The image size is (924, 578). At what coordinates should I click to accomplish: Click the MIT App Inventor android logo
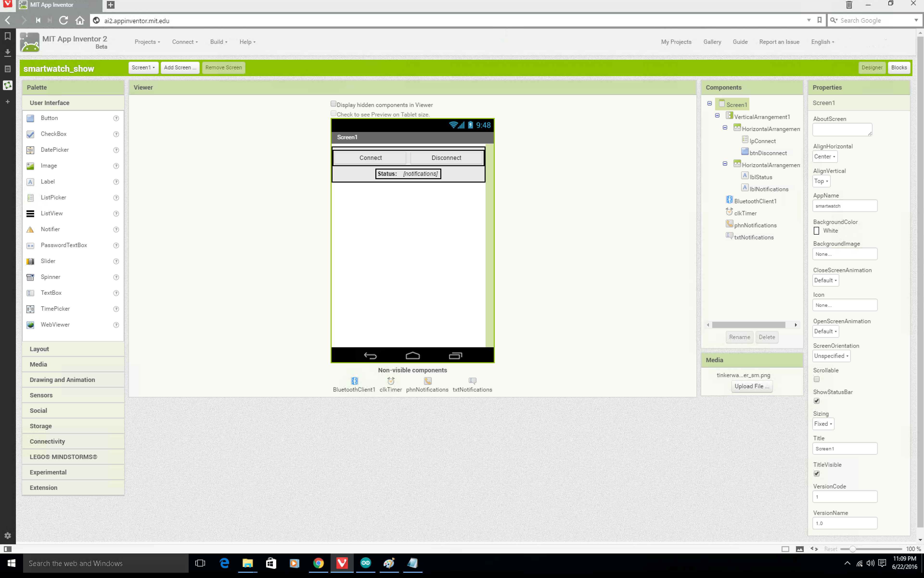(29, 42)
